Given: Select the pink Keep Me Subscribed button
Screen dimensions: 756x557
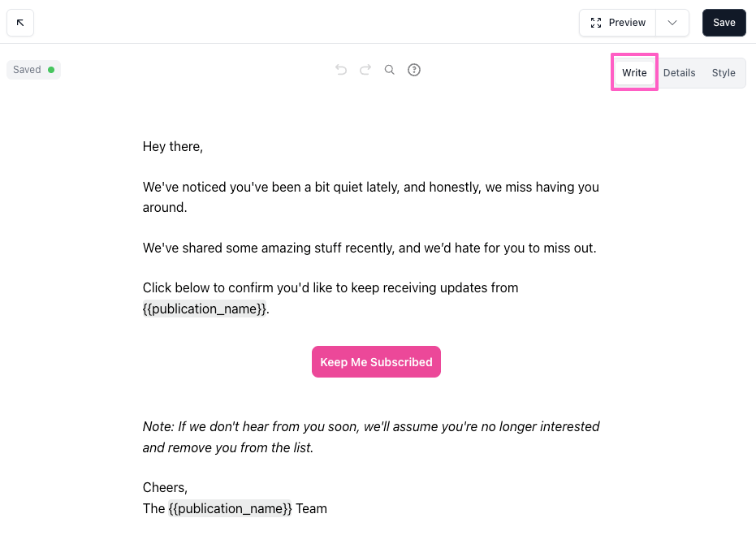Looking at the screenshot, I should pos(376,362).
